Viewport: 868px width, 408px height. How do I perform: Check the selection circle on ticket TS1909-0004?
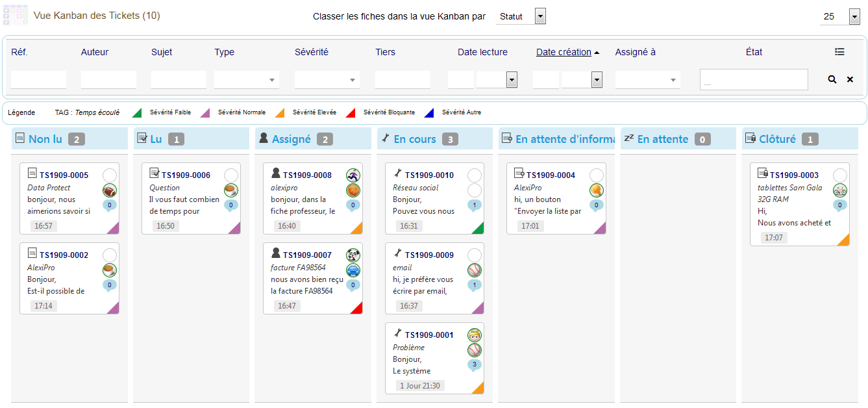pyautogui.click(x=597, y=175)
